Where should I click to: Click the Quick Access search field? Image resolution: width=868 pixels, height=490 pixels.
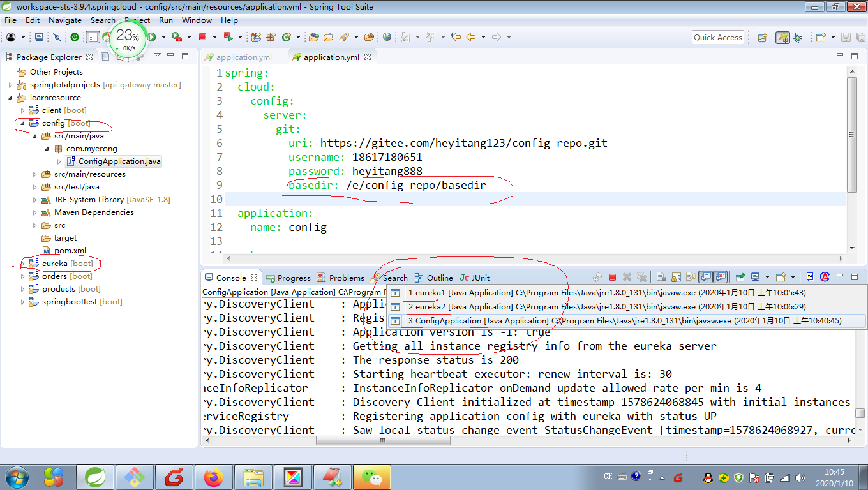click(x=718, y=37)
